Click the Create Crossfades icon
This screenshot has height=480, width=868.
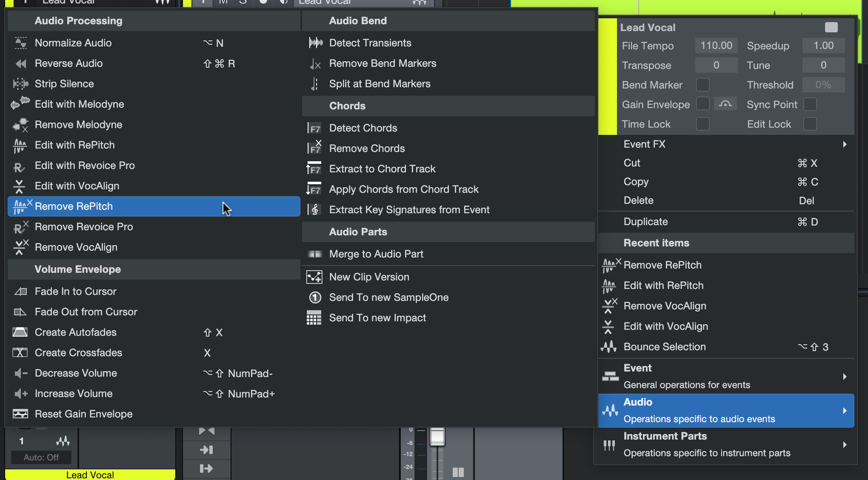coord(20,353)
